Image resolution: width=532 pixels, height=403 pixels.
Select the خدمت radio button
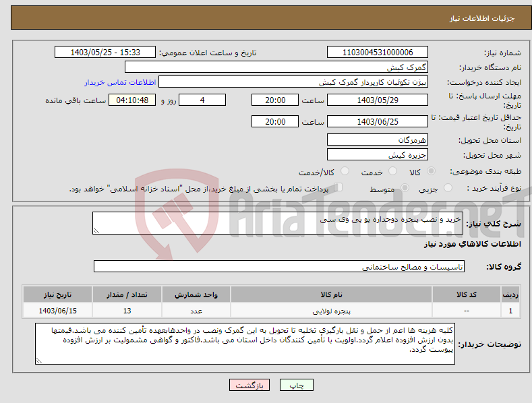point(392,171)
